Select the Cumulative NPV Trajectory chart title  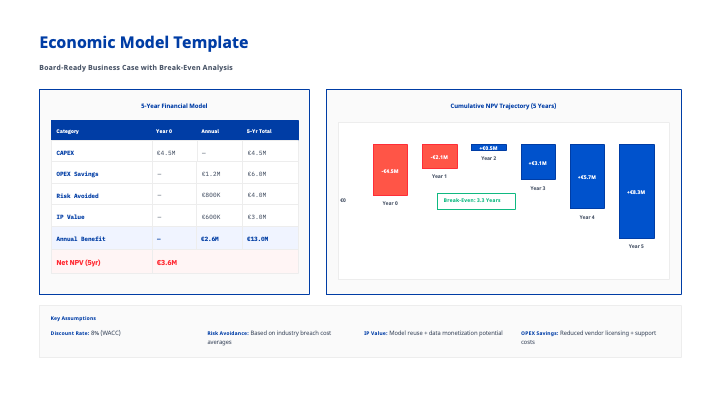pos(503,105)
